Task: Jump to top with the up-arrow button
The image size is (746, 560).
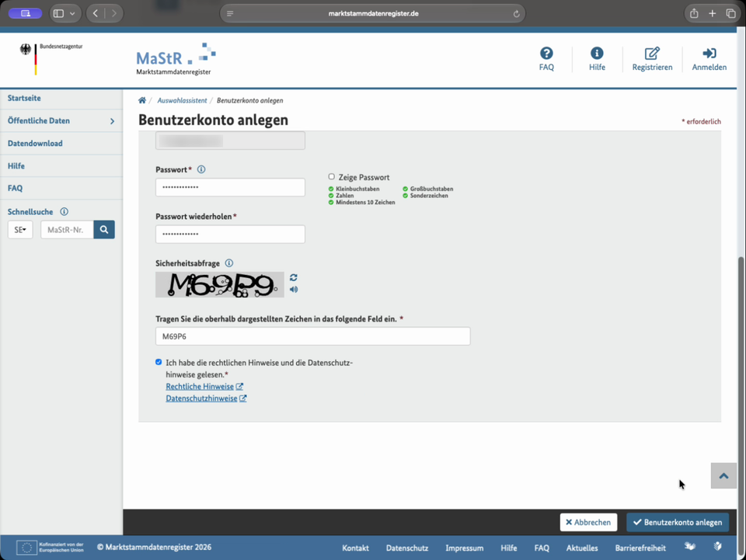Action: coord(723,476)
